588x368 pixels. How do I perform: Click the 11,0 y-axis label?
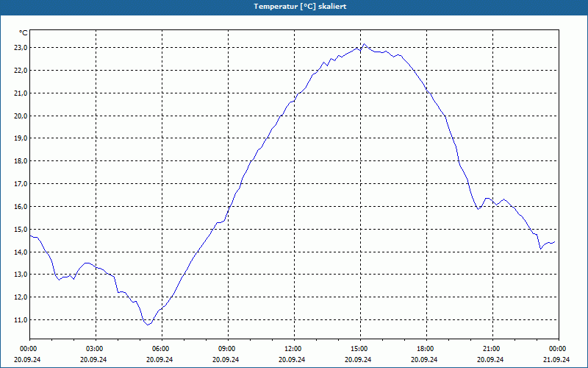[21, 320]
